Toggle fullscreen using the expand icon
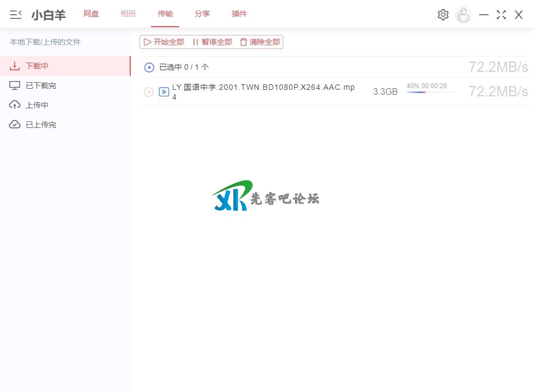Viewport: 534px width, 392px height. pyautogui.click(x=501, y=15)
